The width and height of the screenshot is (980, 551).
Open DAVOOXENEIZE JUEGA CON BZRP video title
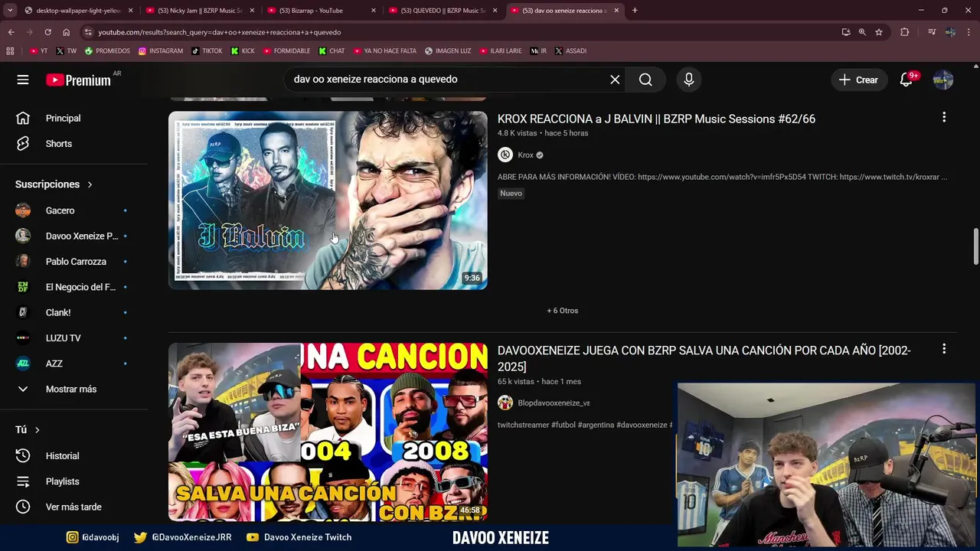pyautogui.click(x=704, y=358)
